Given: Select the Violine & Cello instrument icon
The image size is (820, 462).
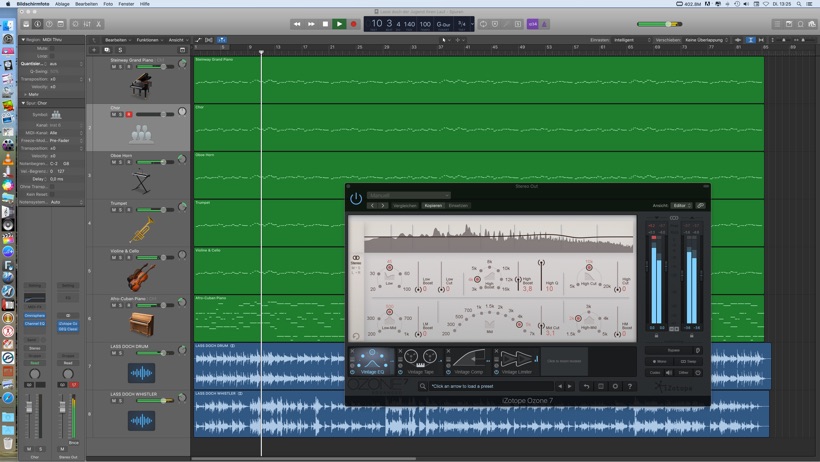Looking at the screenshot, I should point(141,277).
